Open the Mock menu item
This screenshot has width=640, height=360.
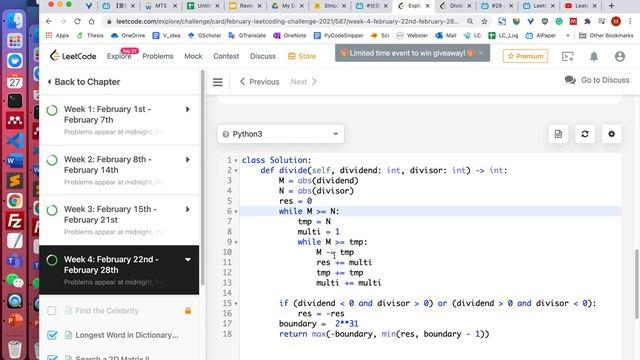pyautogui.click(x=193, y=56)
